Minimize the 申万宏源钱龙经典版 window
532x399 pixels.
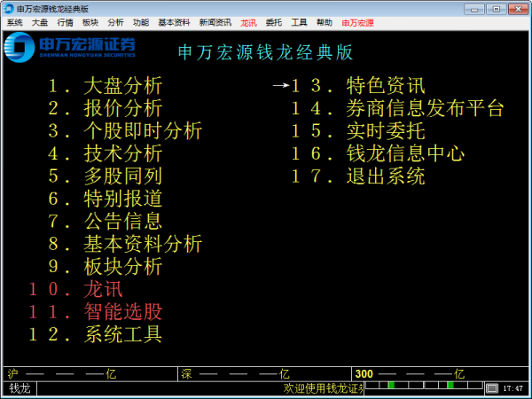[474, 9]
